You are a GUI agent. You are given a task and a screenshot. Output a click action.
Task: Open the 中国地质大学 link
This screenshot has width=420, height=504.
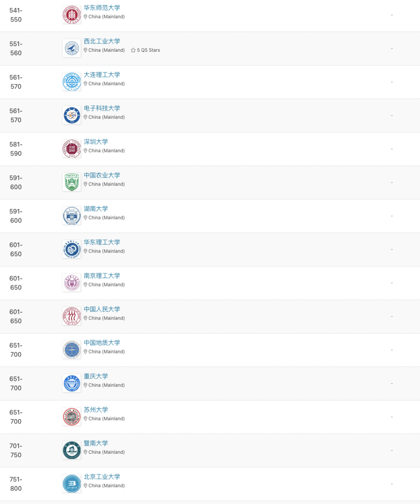pyautogui.click(x=102, y=343)
